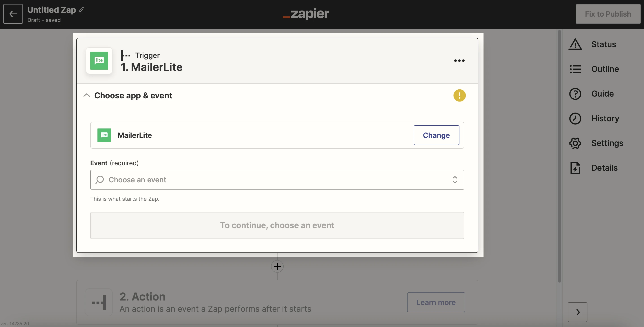Image resolution: width=644 pixels, height=327 pixels.
Task: Open the Settings panel label
Action: tap(607, 143)
